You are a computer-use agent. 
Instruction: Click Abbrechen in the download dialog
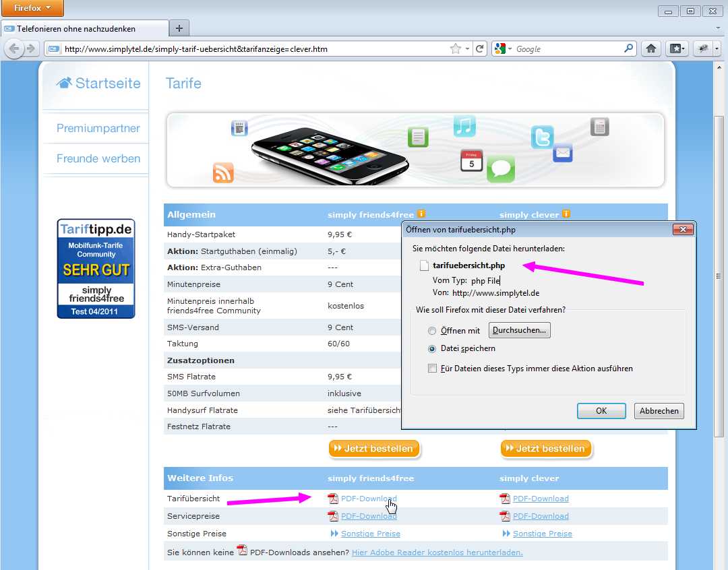pos(659,411)
